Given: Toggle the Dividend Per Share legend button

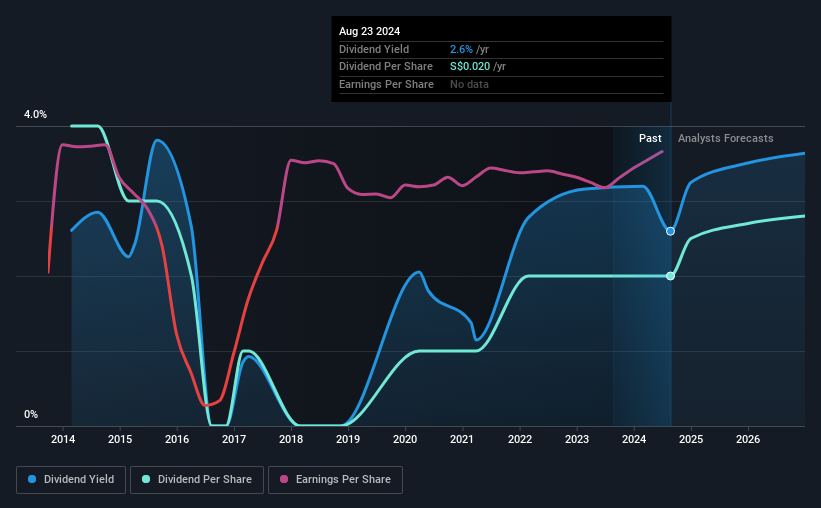Looking at the screenshot, I should (x=197, y=480).
